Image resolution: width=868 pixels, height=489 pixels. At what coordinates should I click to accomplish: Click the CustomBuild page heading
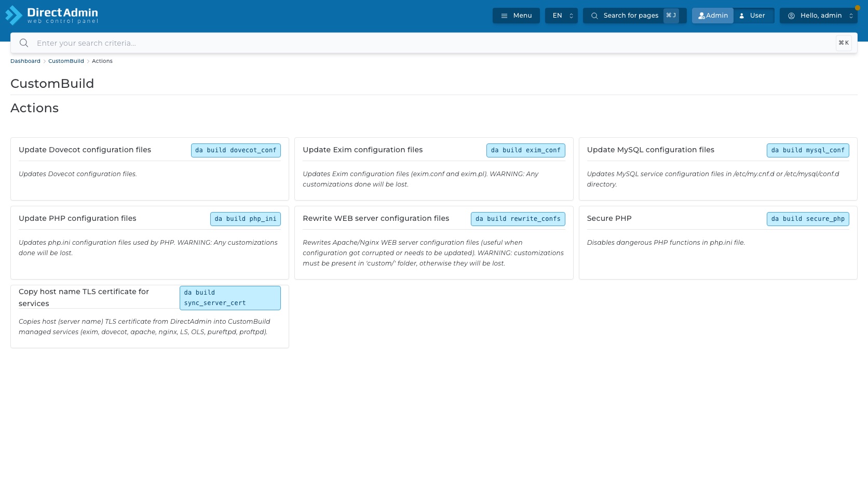(52, 84)
